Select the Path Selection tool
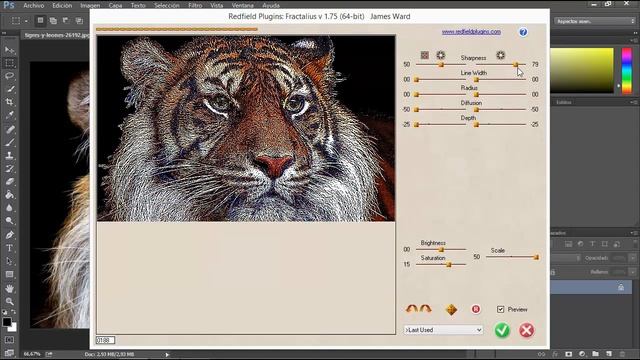640x360 pixels. tap(9, 261)
